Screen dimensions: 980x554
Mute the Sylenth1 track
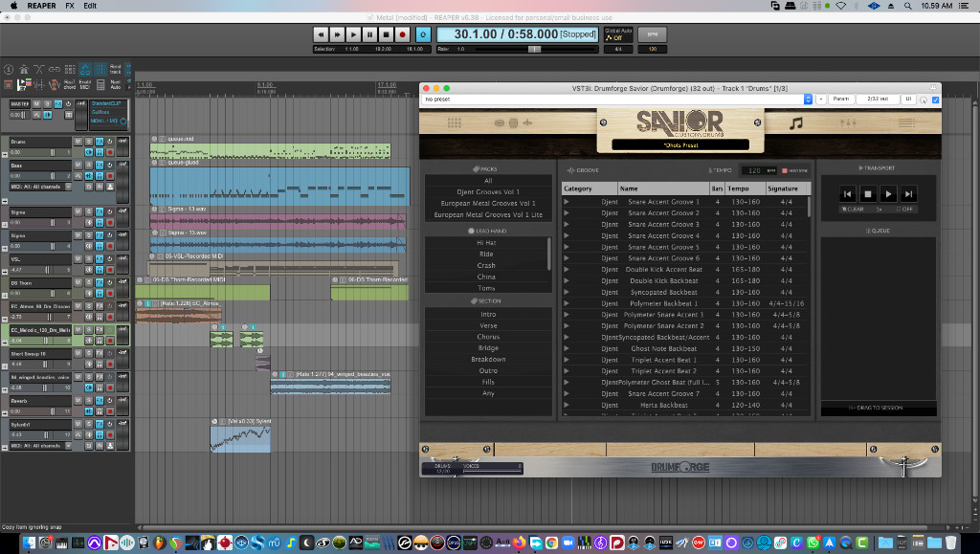(78, 424)
